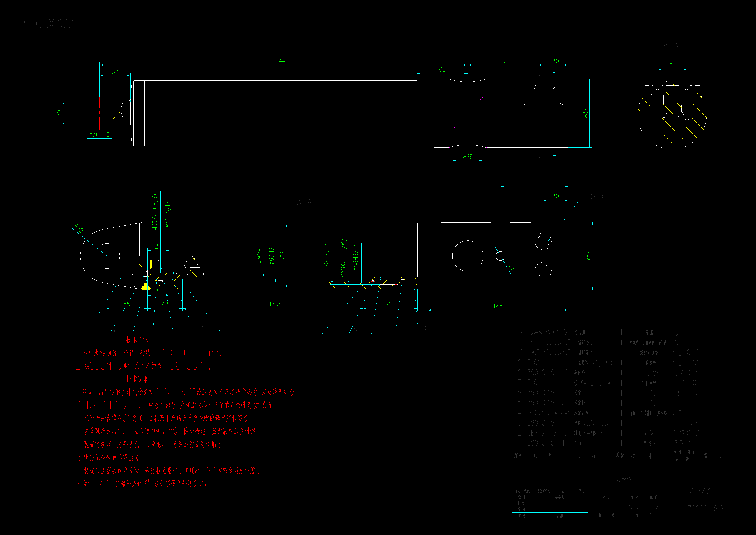The image size is (756, 535).
Task: Click requirement 7 about 45MPa test pressure
Action: [142, 484]
